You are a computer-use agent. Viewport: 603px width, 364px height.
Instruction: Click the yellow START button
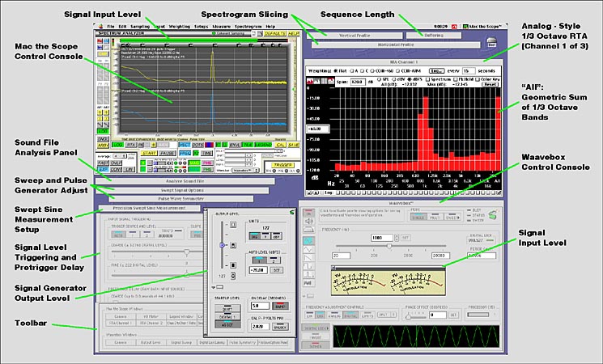(149, 153)
